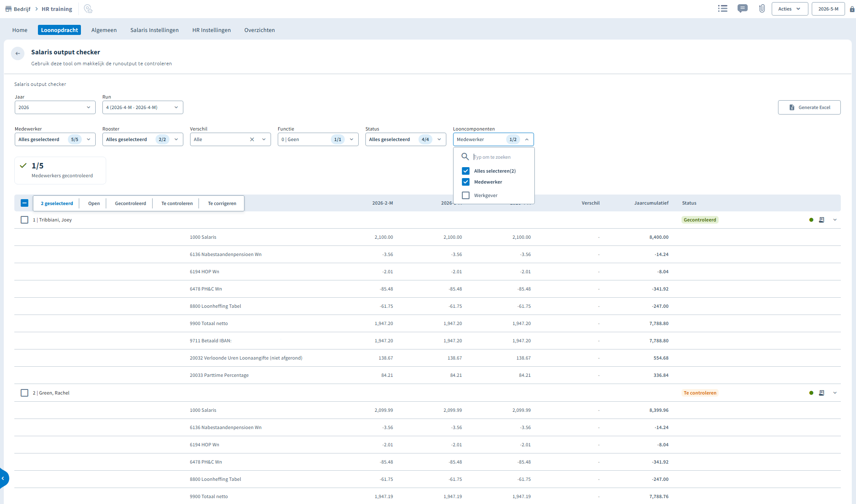The height and width of the screenshot is (504, 856).
Task: Toggle the select-all employees checkbox in table header
Action: [24, 203]
